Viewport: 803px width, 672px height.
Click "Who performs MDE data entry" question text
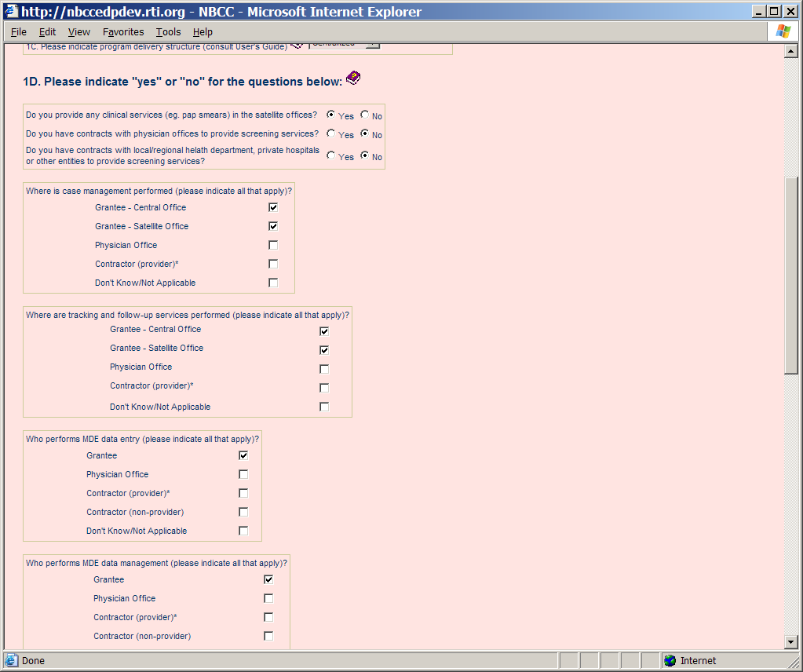click(x=142, y=439)
